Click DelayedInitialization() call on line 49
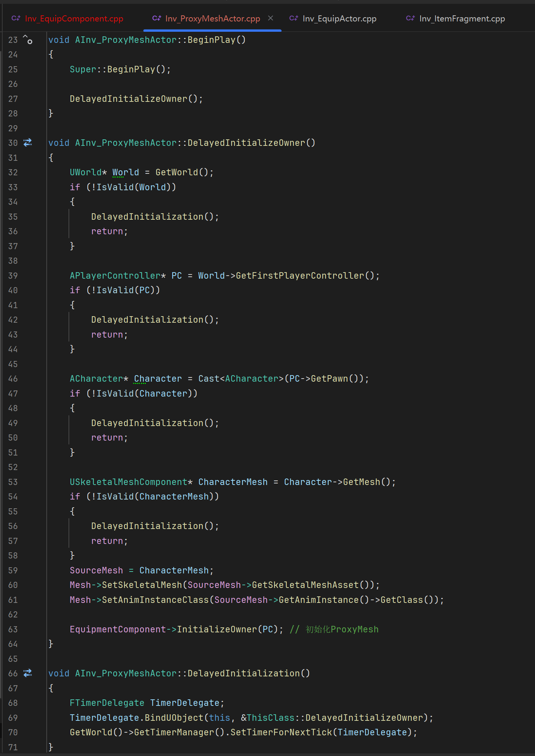535x756 pixels. 152,423
